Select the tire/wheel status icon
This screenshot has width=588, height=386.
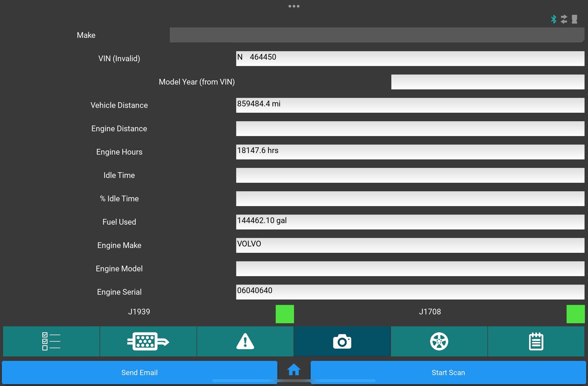tap(439, 341)
